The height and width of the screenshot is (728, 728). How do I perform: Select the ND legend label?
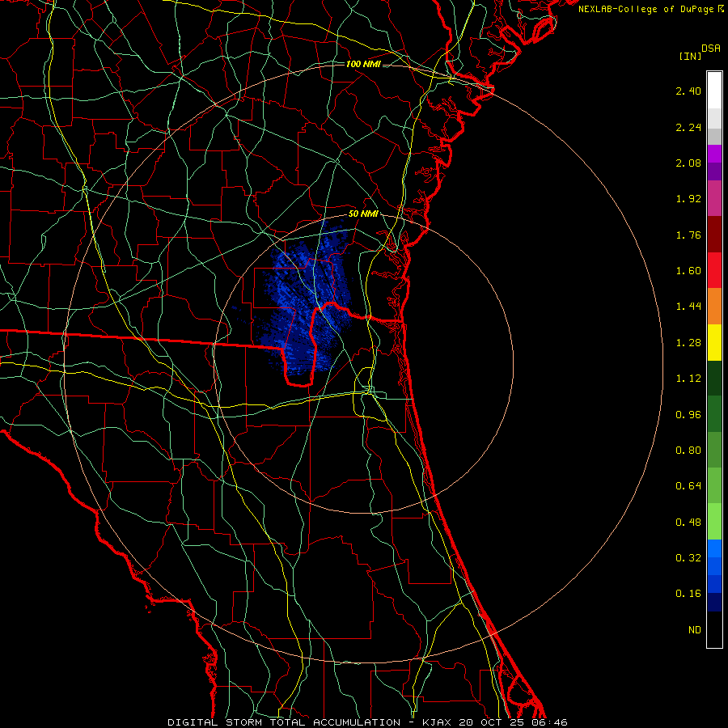point(695,630)
